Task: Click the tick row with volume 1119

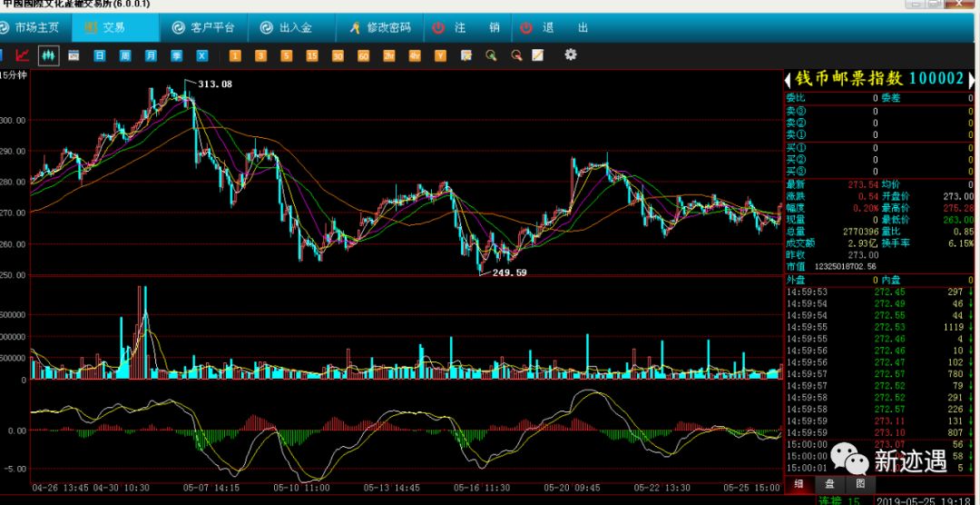Action: [x=878, y=327]
